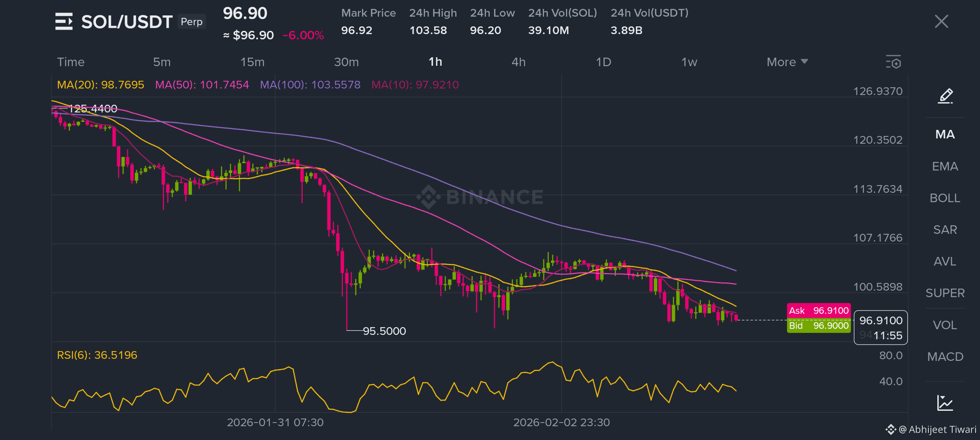
Task: Select the pencil drawing tool
Action: click(945, 96)
